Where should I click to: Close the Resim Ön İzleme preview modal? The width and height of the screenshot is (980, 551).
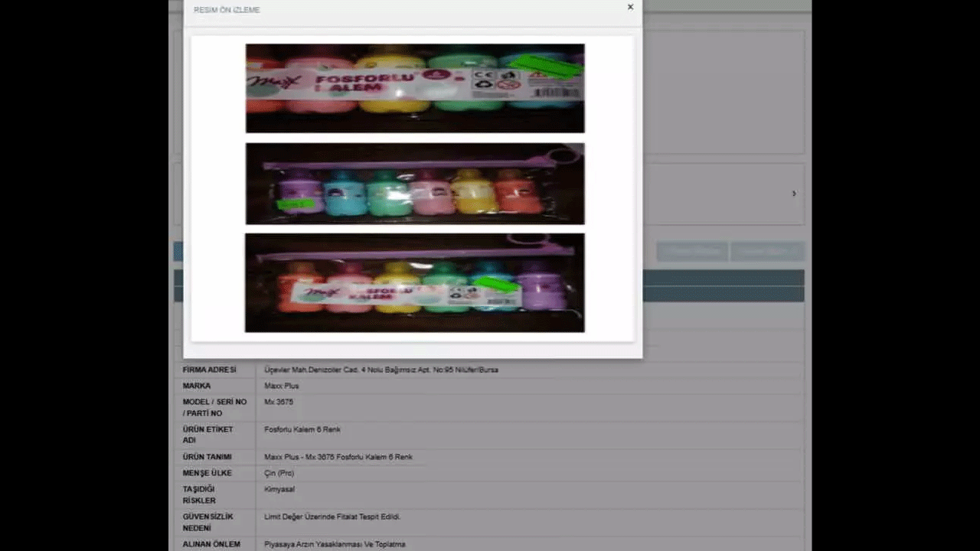[x=630, y=8]
